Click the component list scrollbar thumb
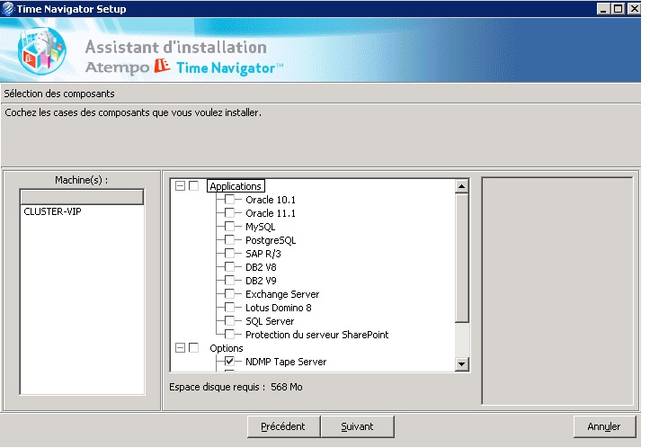This screenshot has width=650, height=448. (x=461, y=258)
